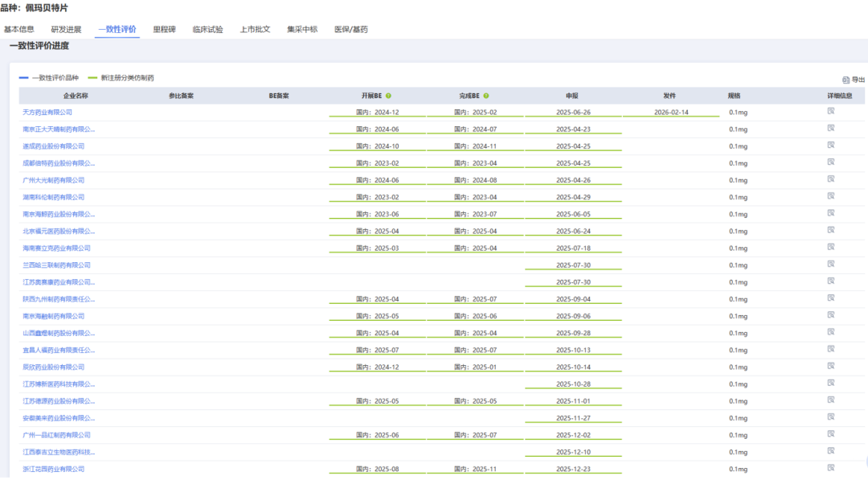Screen dimensions: 868x480
Task: Click 2026-02-14 发件 progress bar for 天方药业
Action: click(671, 113)
